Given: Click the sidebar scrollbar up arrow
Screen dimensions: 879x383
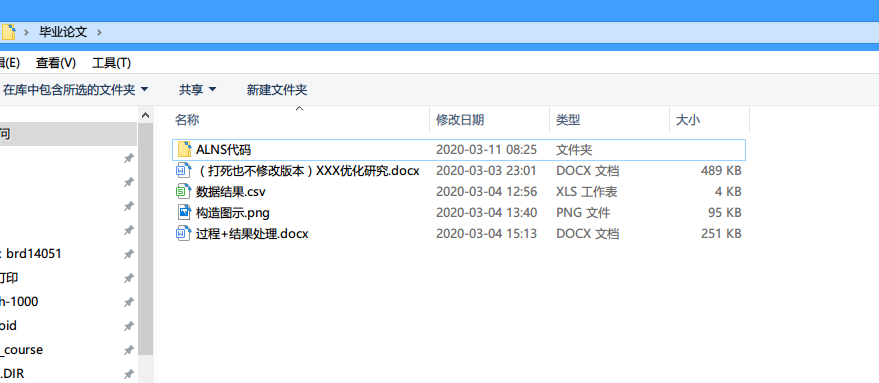Looking at the screenshot, I should [146, 116].
